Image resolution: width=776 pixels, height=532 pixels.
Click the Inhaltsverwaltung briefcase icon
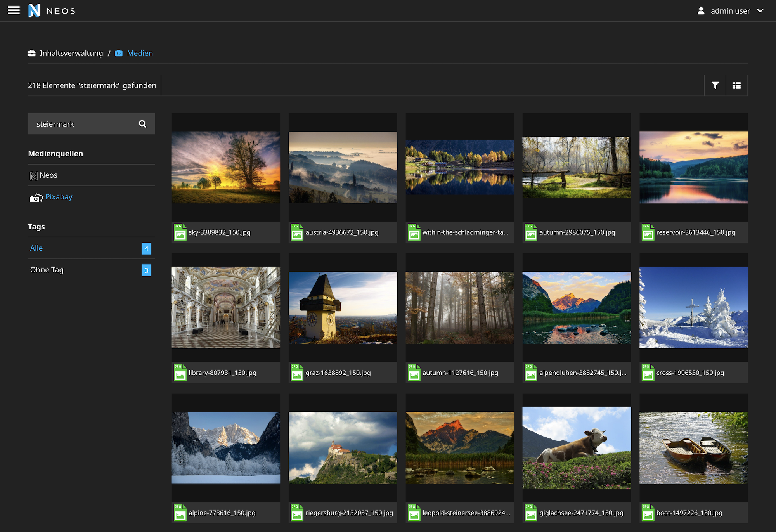[32, 53]
